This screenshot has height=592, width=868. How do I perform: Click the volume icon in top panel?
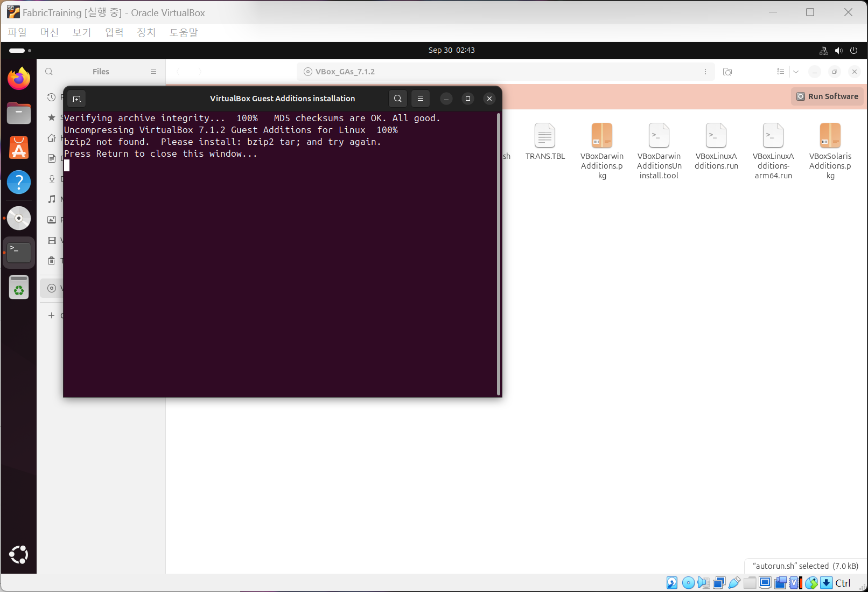pos(838,51)
